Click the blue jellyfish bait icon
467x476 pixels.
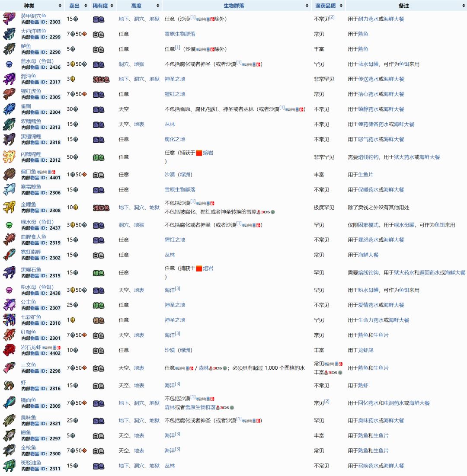point(9,64)
